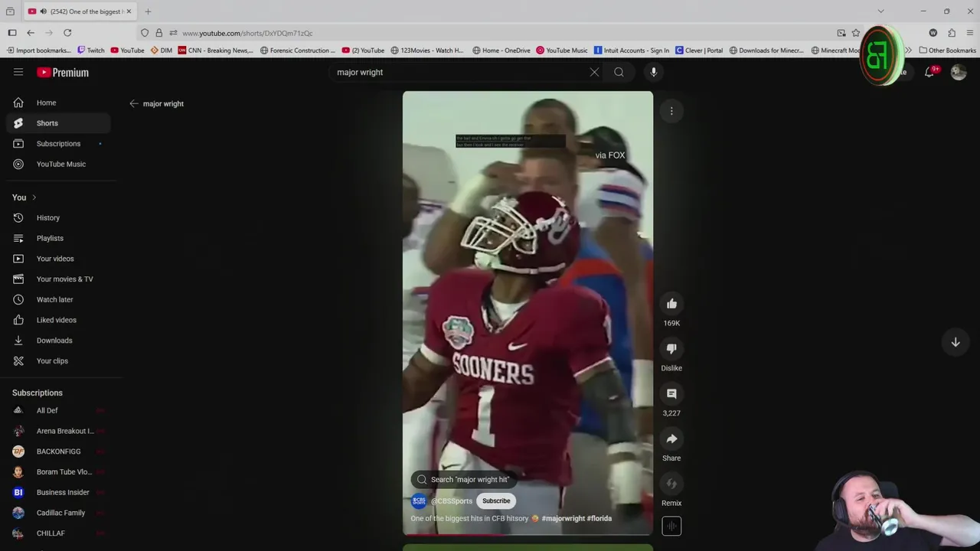The image size is (980, 551).
Task: Open Your movies & TV
Action: [x=58, y=279]
